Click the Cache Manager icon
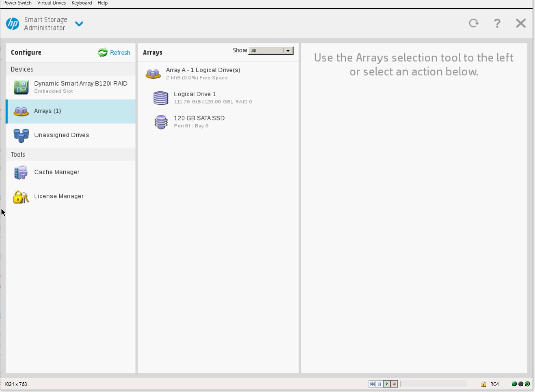This screenshot has width=535, height=392. tap(21, 172)
